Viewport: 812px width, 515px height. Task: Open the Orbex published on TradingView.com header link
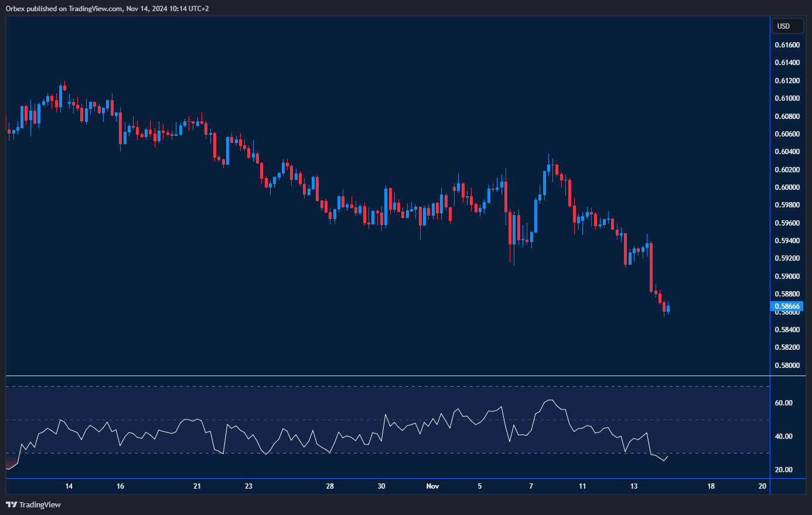(107, 8)
